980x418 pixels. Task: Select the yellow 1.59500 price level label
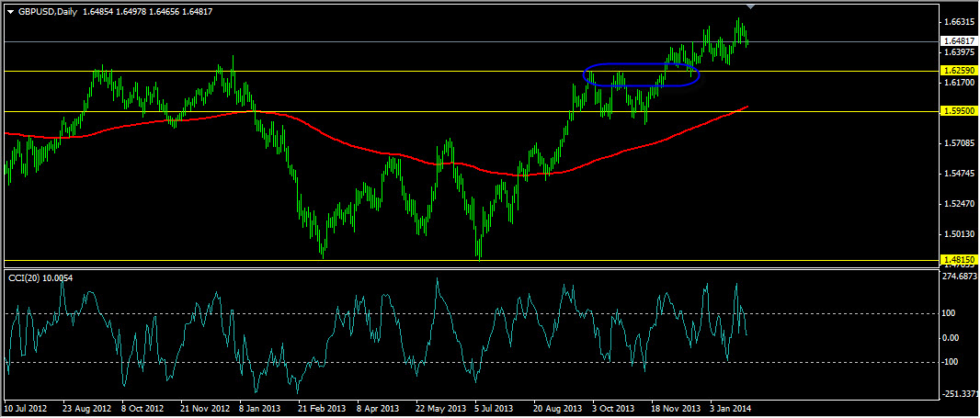(957, 111)
